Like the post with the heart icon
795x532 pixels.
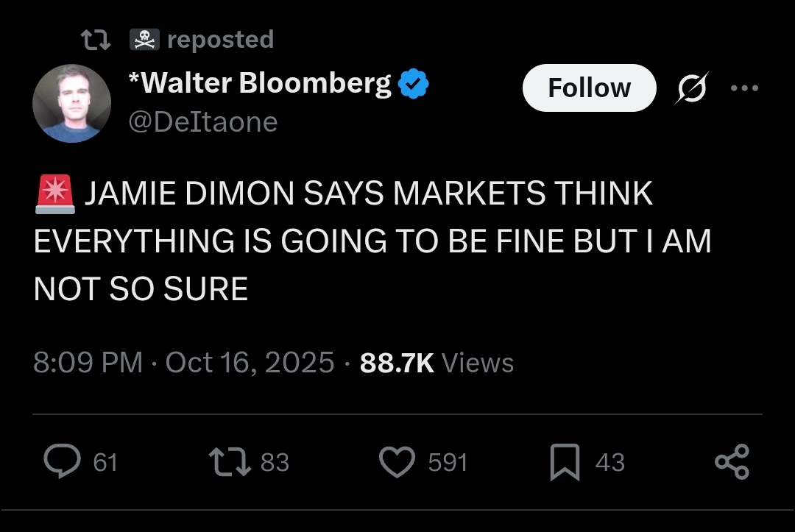tap(397, 462)
